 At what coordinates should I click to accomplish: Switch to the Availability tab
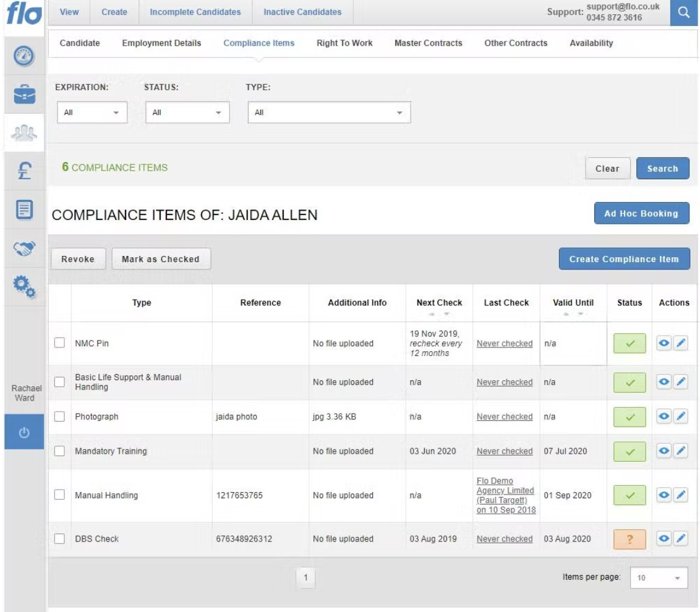click(592, 43)
